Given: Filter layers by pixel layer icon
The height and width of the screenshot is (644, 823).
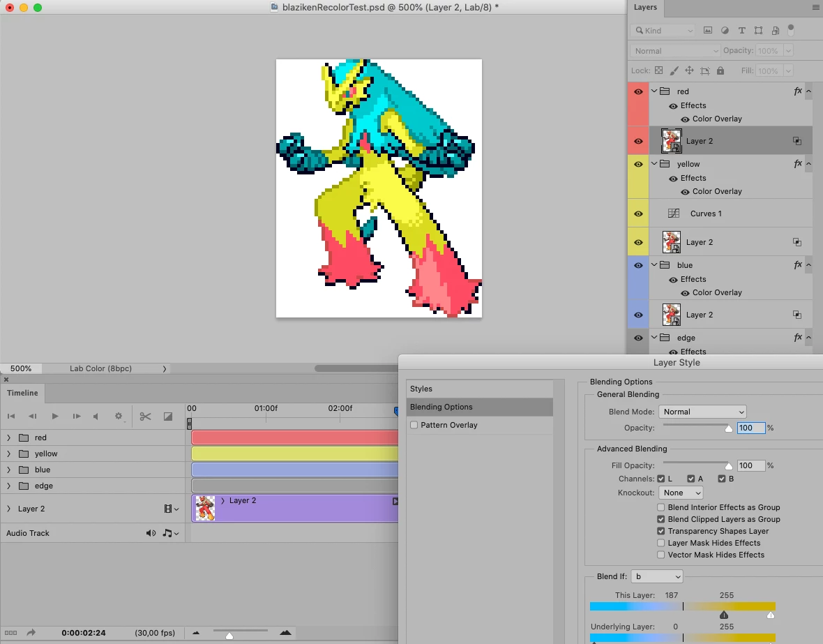Looking at the screenshot, I should pyautogui.click(x=708, y=31).
